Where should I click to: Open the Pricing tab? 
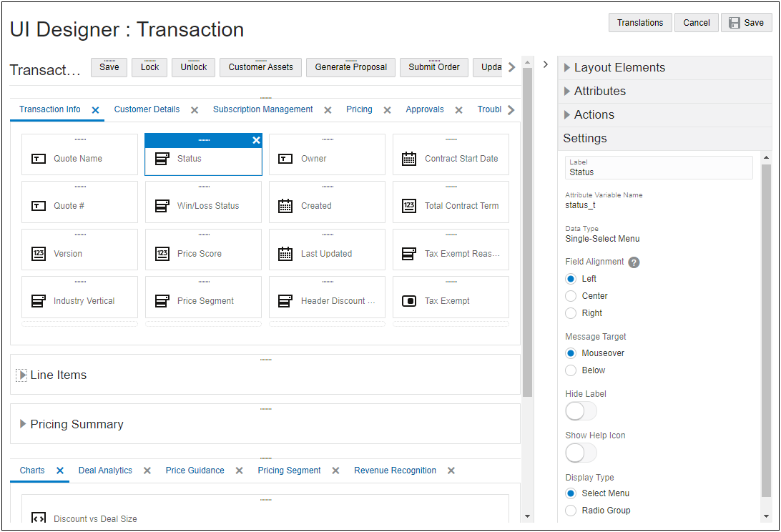[x=359, y=109]
